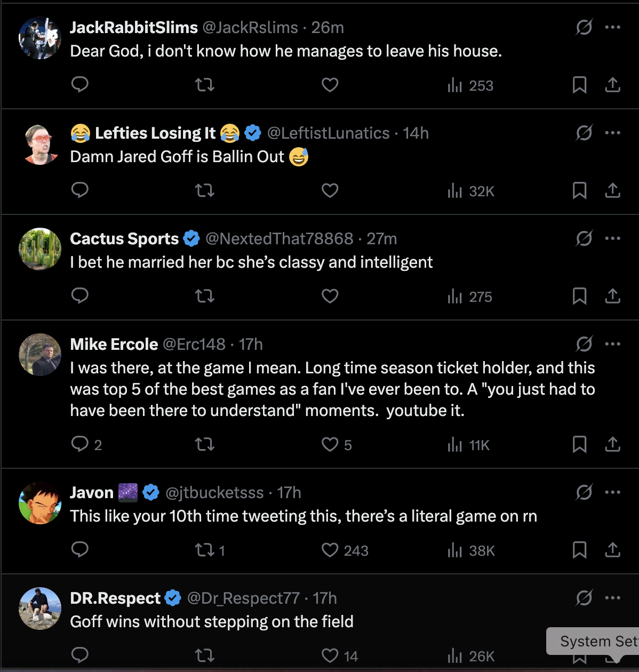Open Grok icon on JackRabbitSlims' tweet
Viewport: 639px width, 672px height.
tap(584, 27)
